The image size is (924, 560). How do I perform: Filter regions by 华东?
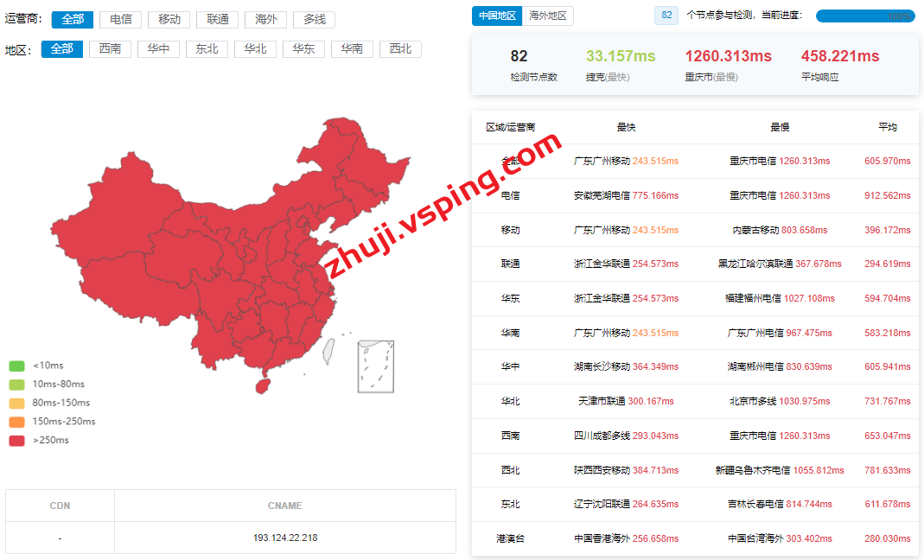coord(303,49)
